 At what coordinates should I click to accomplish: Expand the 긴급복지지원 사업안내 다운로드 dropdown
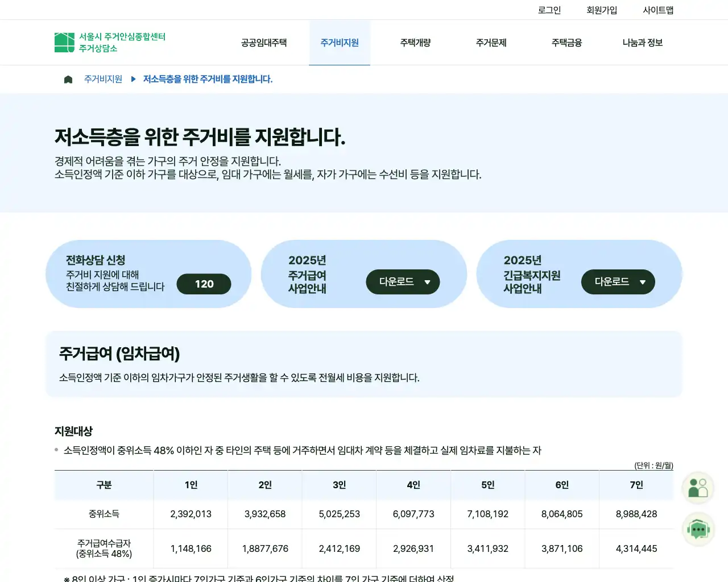[618, 281]
